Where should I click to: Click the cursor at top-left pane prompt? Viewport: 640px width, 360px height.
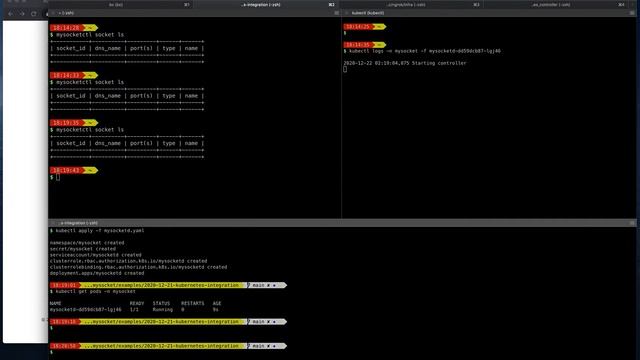coord(58,177)
